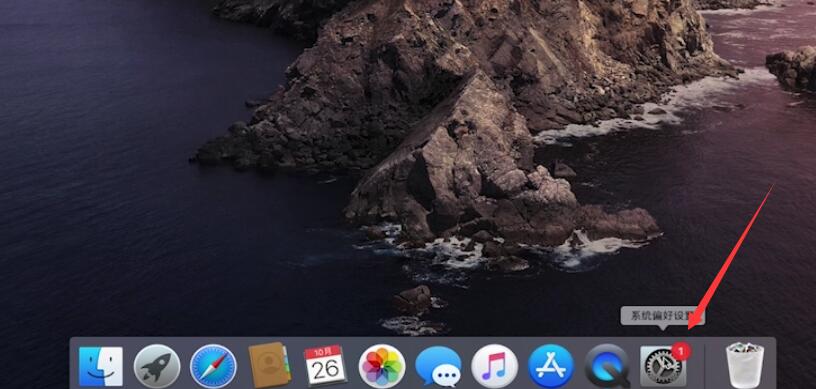816x389 pixels.
Task: Click the red arrow annotation
Action: pyautogui.click(x=731, y=256)
